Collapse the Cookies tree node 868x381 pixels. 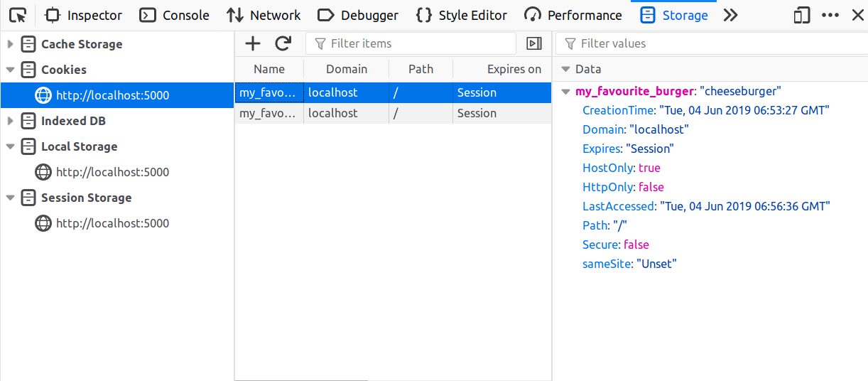click(10, 70)
